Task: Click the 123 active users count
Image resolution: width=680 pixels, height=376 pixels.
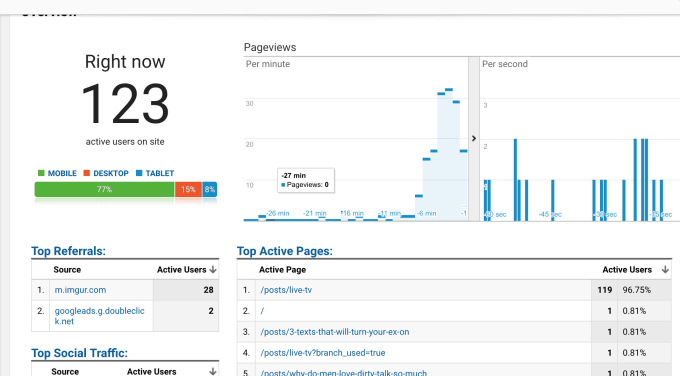Action: click(x=125, y=104)
